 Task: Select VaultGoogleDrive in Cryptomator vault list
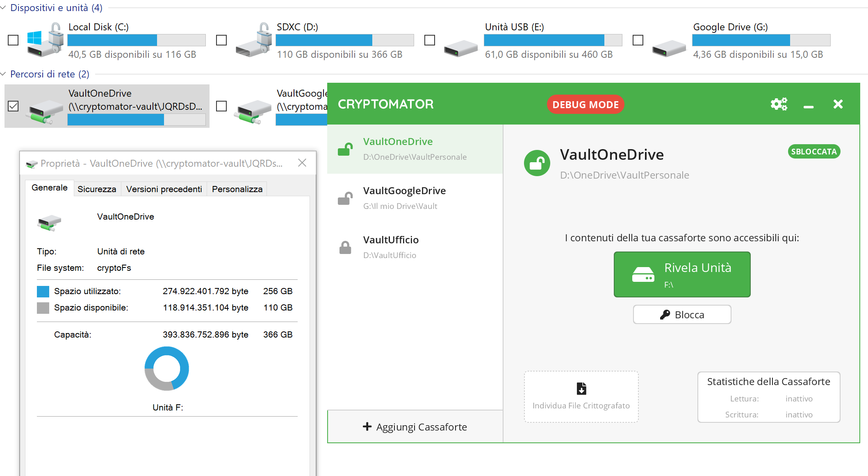(415, 198)
